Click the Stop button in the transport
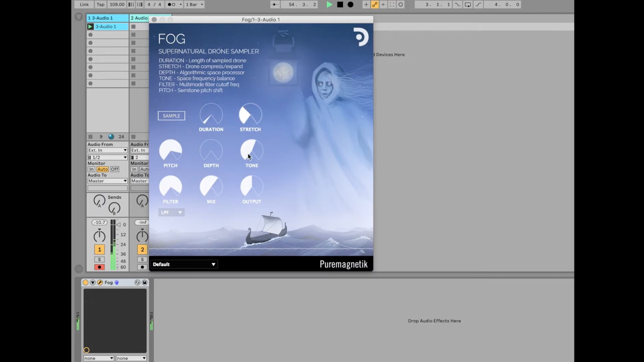This screenshot has height=362, width=644. coord(340,4)
